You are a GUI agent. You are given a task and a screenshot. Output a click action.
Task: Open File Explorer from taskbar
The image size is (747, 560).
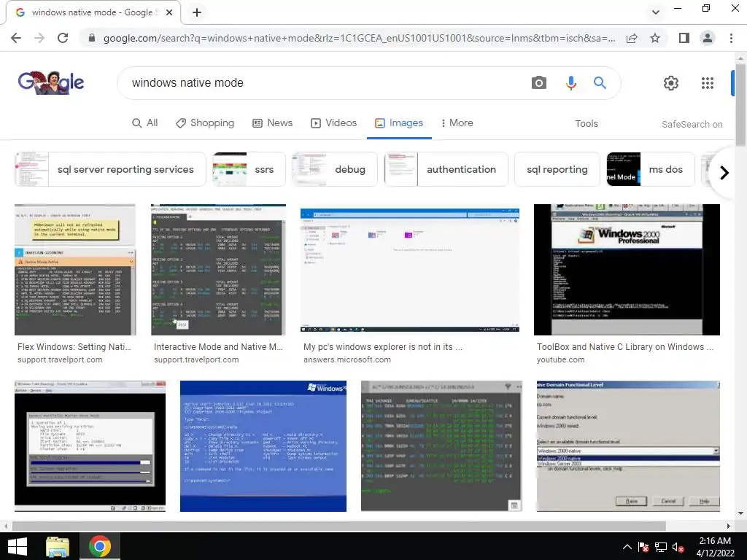pos(58,546)
